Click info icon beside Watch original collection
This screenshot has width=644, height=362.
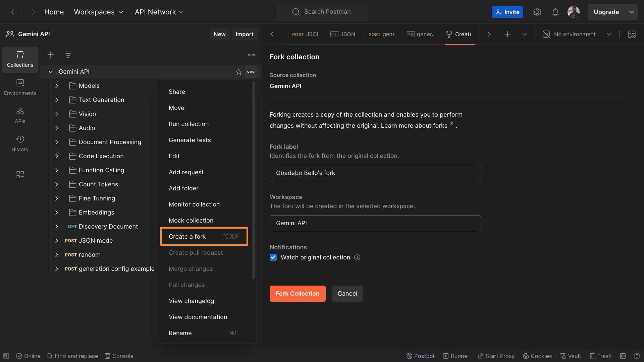pyautogui.click(x=357, y=257)
